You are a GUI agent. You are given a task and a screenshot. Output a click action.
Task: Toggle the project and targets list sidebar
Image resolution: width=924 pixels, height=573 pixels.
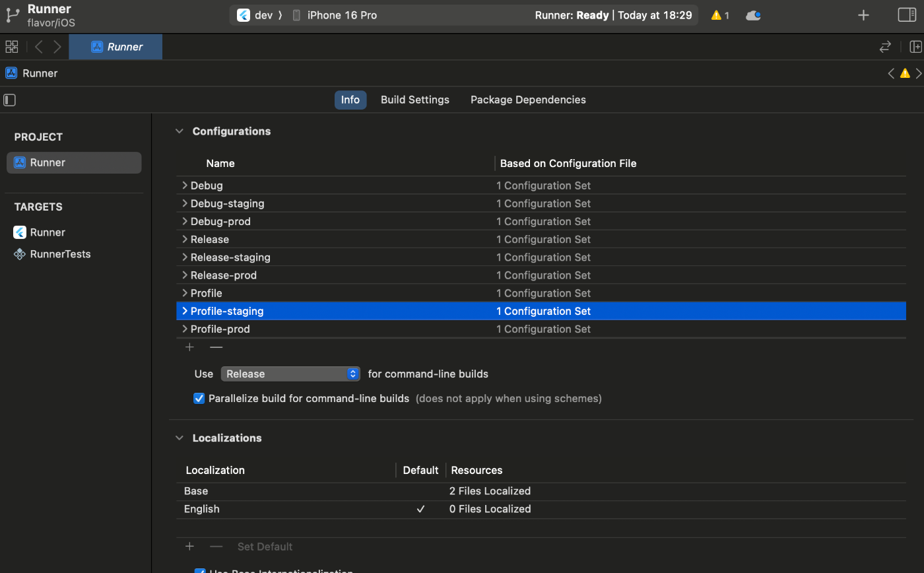[9, 100]
